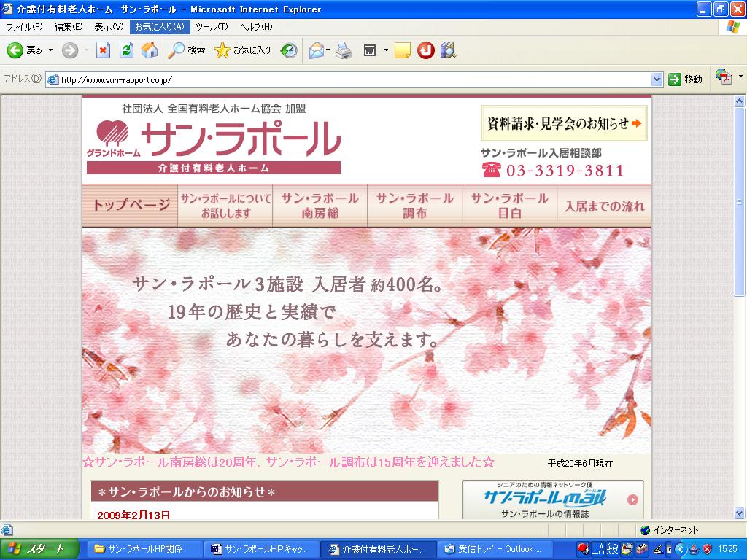Open the 編集(E) menu
747x560 pixels.
(68, 27)
